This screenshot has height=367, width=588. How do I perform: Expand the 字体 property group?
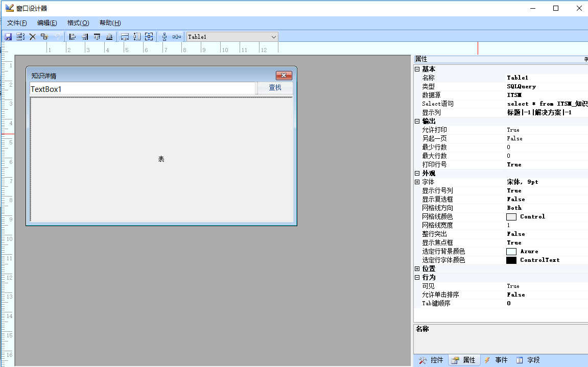point(417,182)
